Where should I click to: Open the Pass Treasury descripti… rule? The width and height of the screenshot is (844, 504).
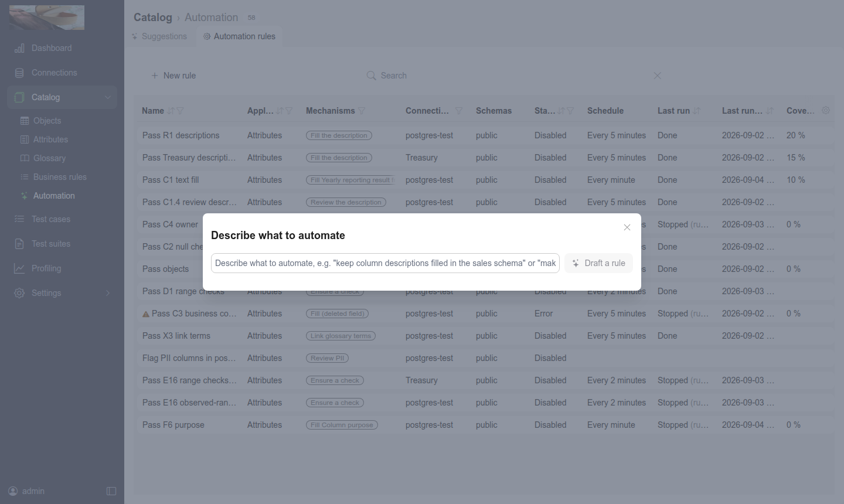click(189, 158)
